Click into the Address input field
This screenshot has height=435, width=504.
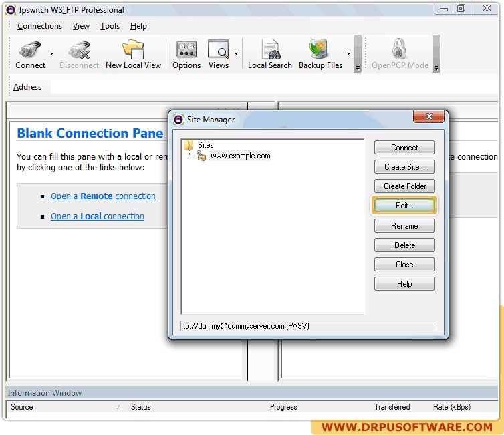coord(274,87)
